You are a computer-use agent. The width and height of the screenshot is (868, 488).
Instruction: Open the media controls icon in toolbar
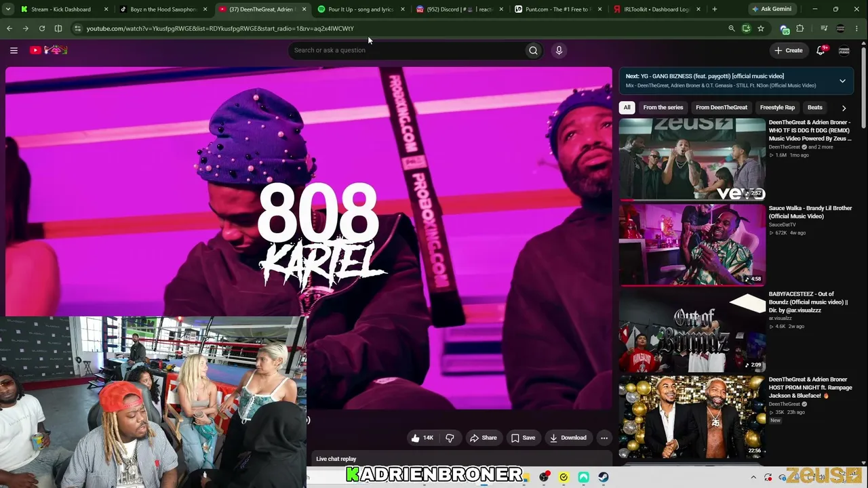[824, 28]
